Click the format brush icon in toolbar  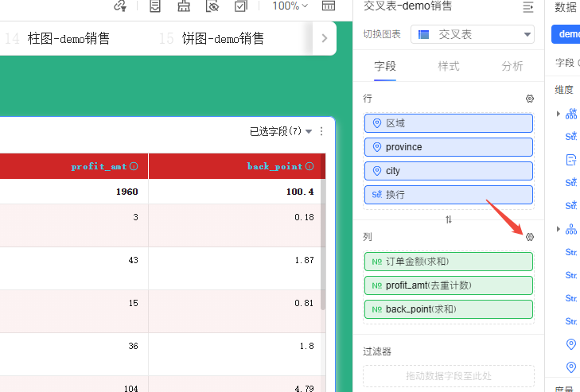tap(184, 6)
